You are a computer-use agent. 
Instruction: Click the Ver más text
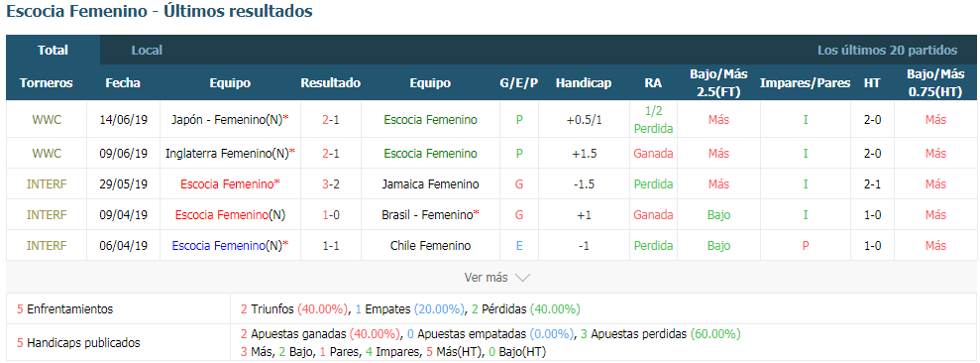tap(487, 278)
